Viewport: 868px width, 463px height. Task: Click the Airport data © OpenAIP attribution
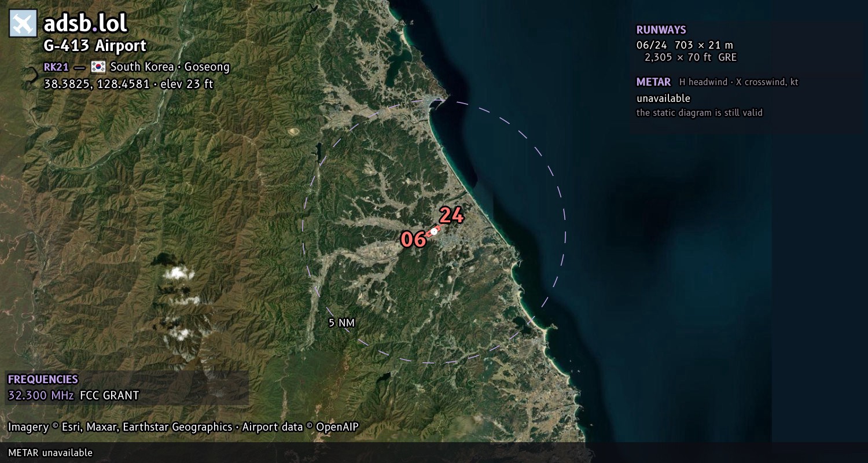click(300, 427)
